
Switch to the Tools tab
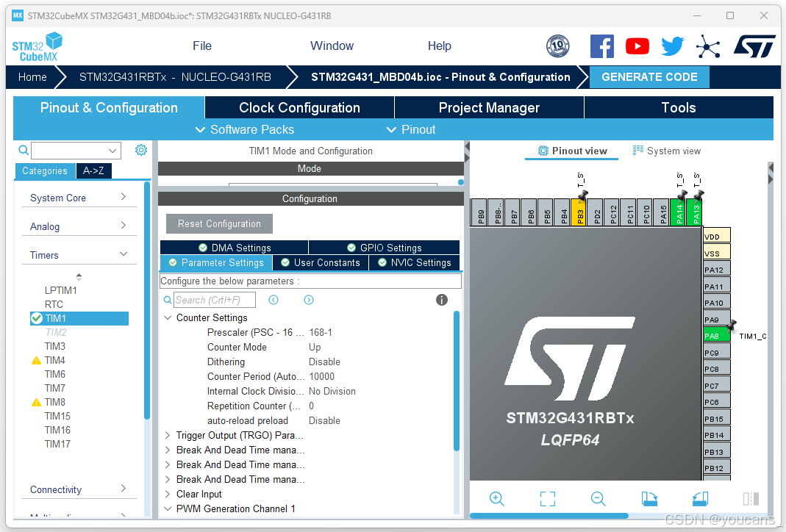(678, 107)
